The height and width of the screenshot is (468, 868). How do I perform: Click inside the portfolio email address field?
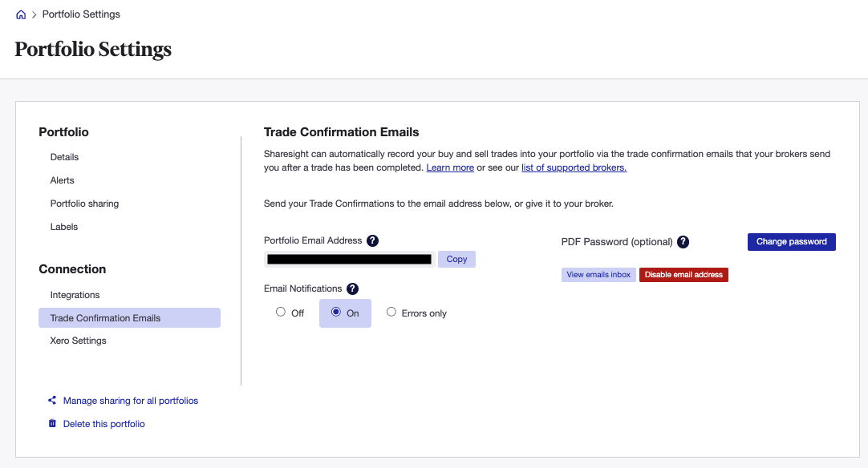click(x=349, y=258)
